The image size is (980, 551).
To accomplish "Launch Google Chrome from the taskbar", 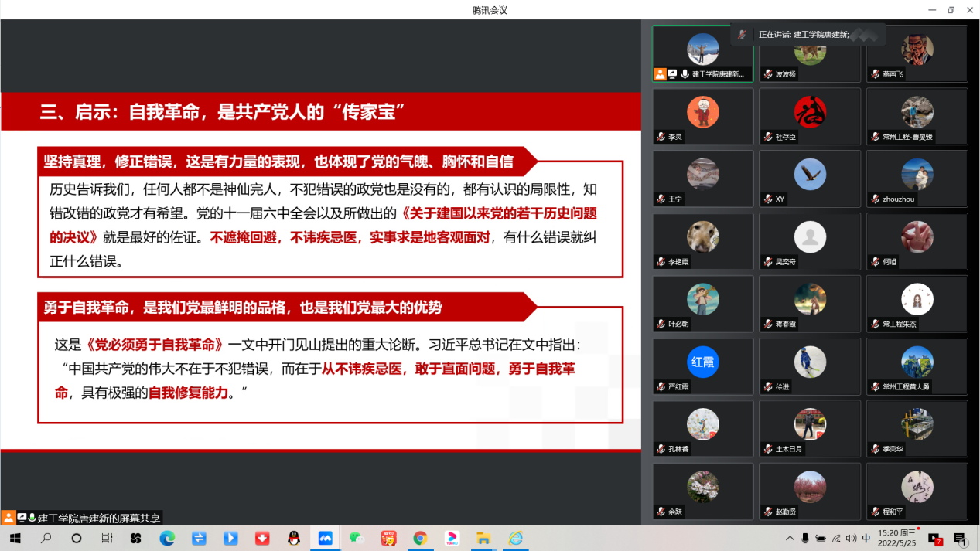I will 420,538.
